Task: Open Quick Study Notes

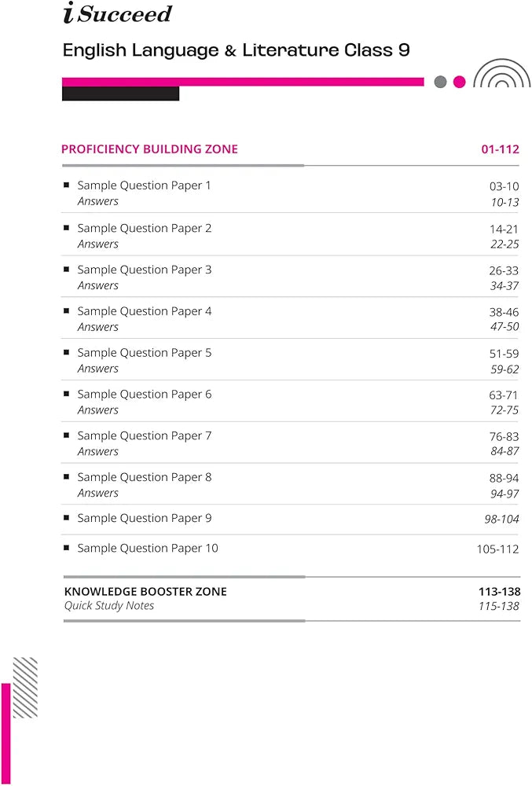Action: point(109,605)
